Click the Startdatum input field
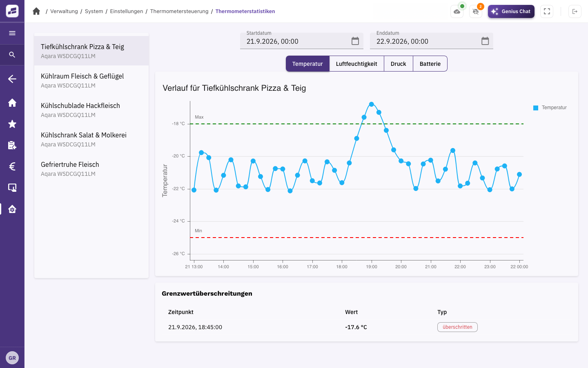Image resolution: width=588 pixels, height=368 pixels. coord(302,41)
